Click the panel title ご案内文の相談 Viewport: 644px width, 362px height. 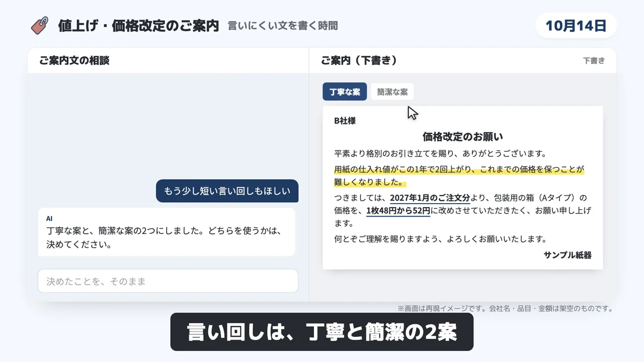[x=74, y=61]
